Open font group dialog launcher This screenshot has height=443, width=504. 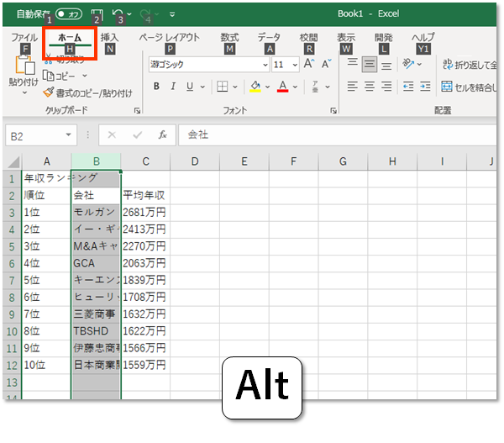click(333, 111)
